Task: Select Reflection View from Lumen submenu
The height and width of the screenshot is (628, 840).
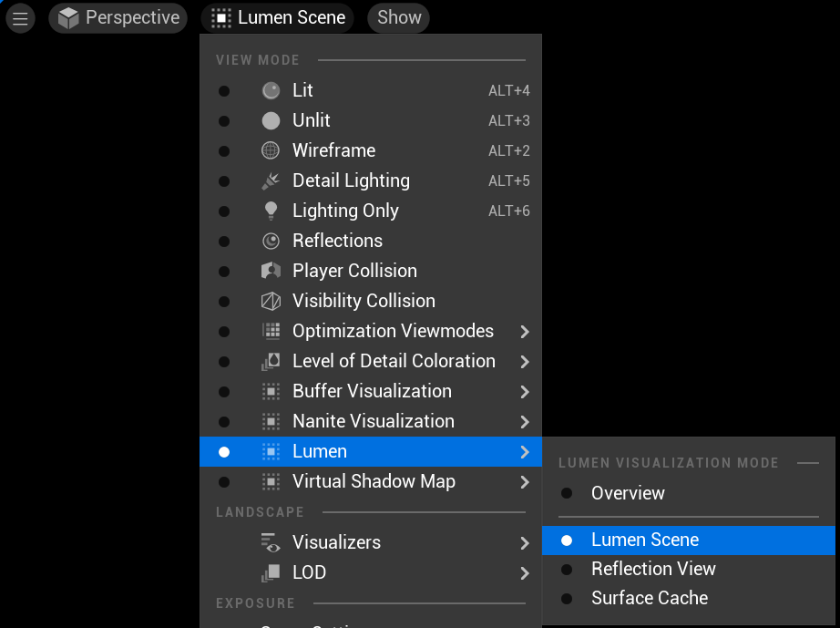Action: click(x=653, y=569)
